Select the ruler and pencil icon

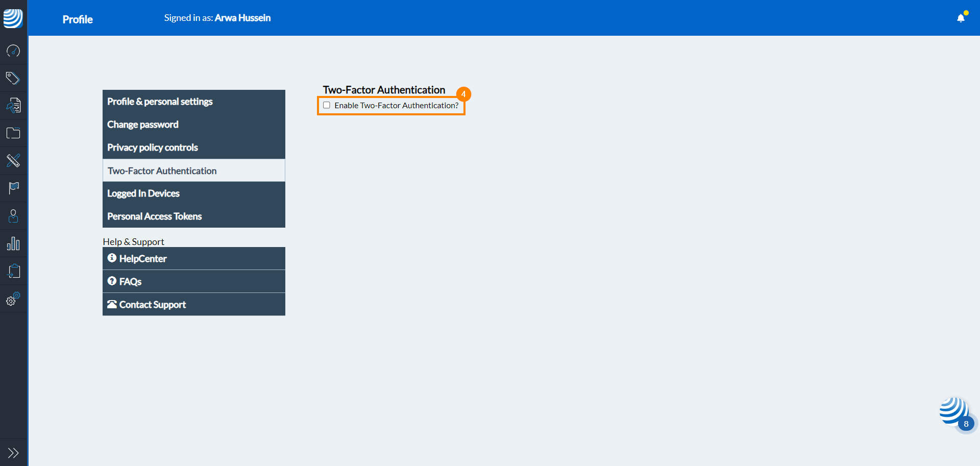(x=13, y=161)
